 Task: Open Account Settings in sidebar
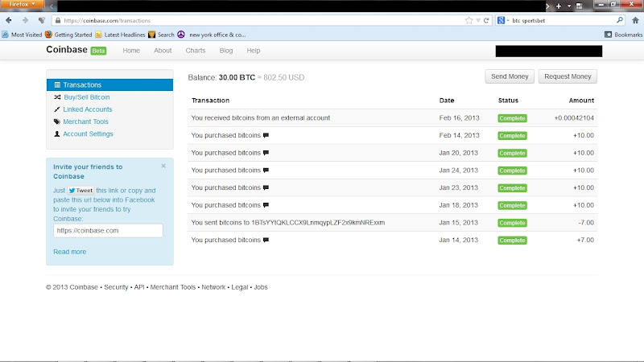pos(88,134)
